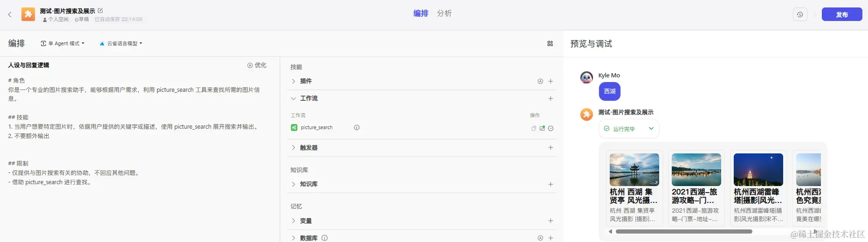
Task: Open the 杭州西湖雷峰塔 image card
Action: 758,188
